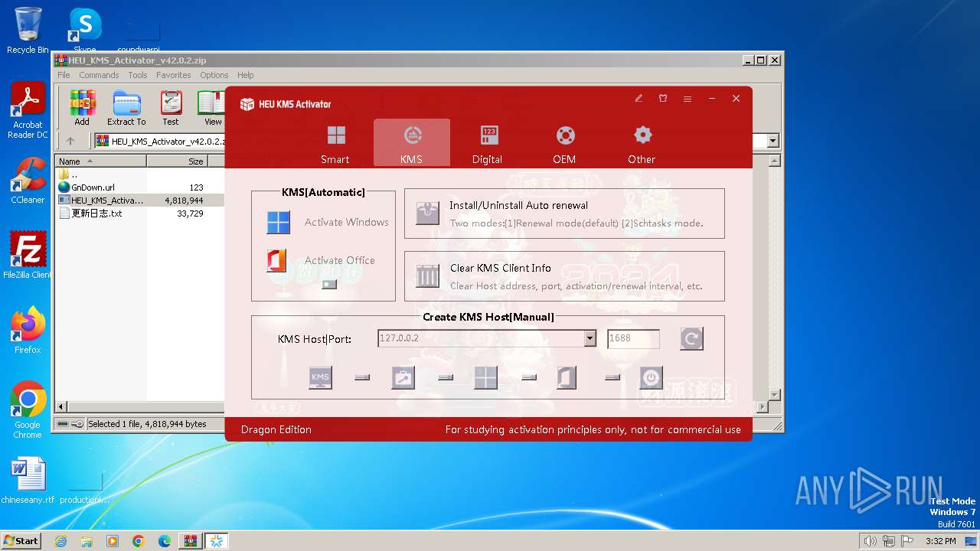This screenshot has width=980, height=551.
Task: Open the CCleaner desktop icon
Action: click(x=28, y=181)
